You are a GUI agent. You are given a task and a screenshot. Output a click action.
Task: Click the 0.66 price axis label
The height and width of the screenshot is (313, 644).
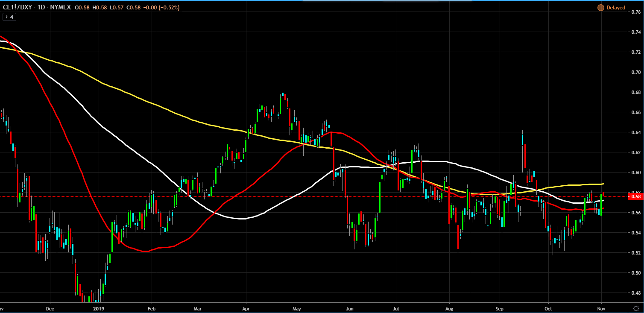coord(635,112)
